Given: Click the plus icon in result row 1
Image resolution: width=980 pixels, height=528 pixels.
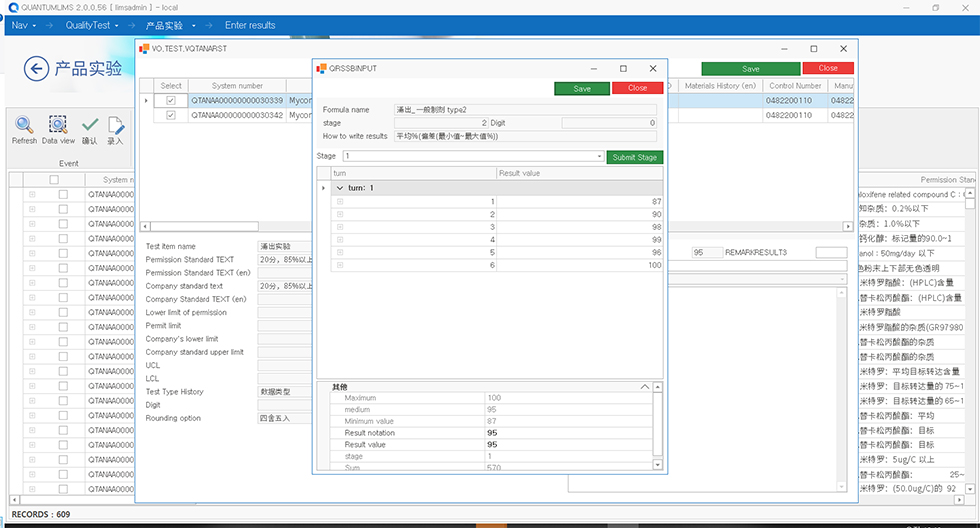Looking at the screenshot, I should click(x=340, y=202).
